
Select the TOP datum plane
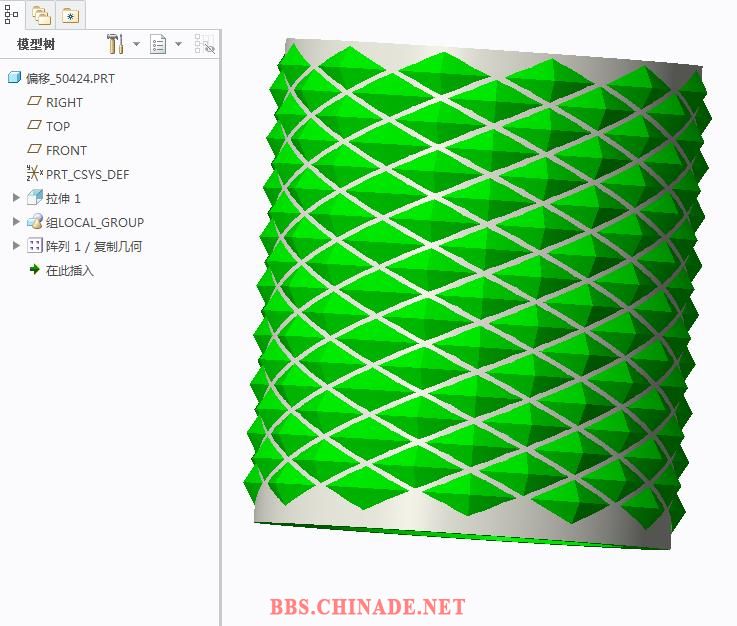pyautogui.click(x=58, y=126)
